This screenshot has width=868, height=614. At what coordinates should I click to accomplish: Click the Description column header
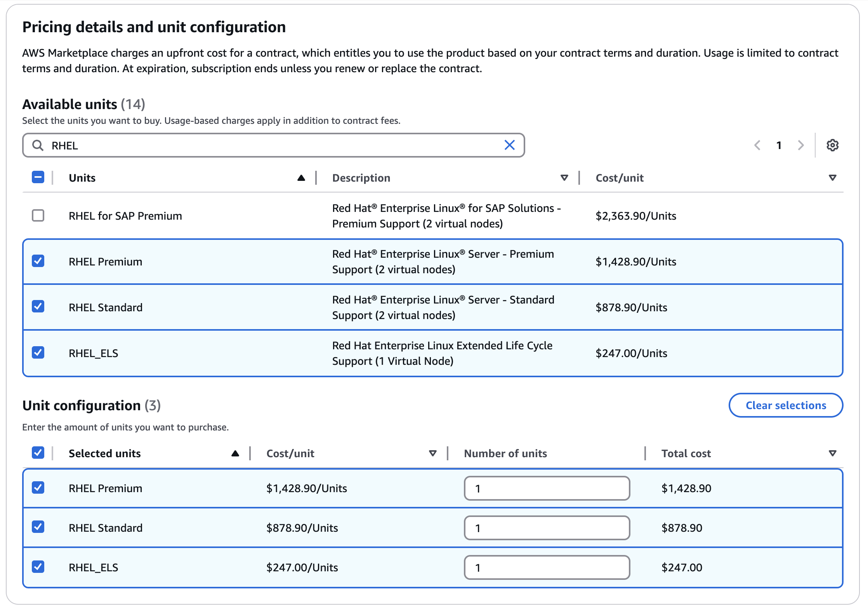(361, 178)
